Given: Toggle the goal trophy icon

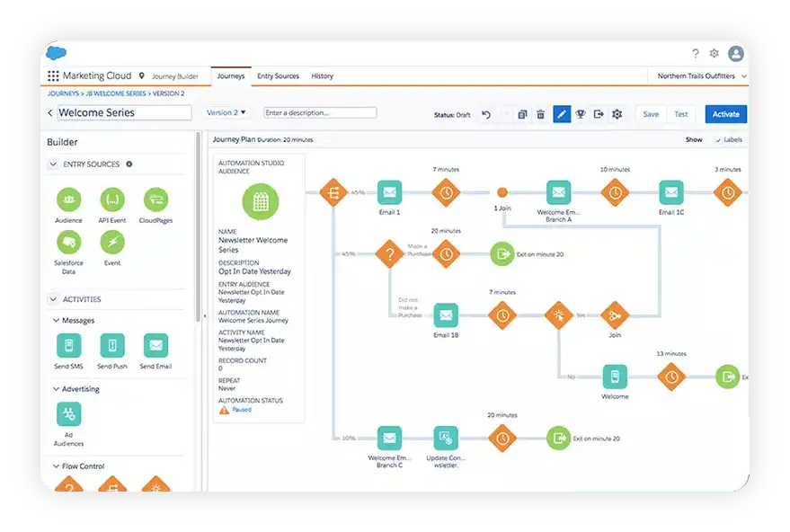Looking at the screenshot, I should [x=580, y=114].
